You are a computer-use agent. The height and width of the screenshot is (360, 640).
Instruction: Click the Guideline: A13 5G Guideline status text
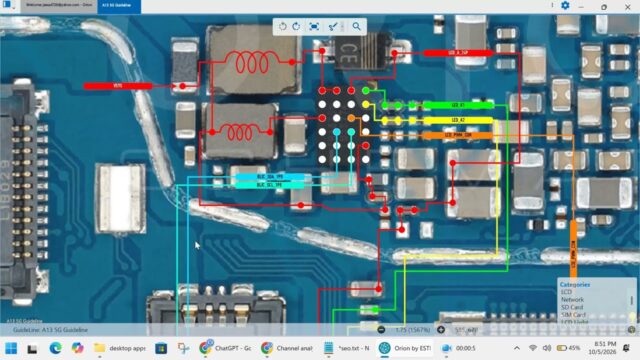pyautogui.click(x=50, y=330)
